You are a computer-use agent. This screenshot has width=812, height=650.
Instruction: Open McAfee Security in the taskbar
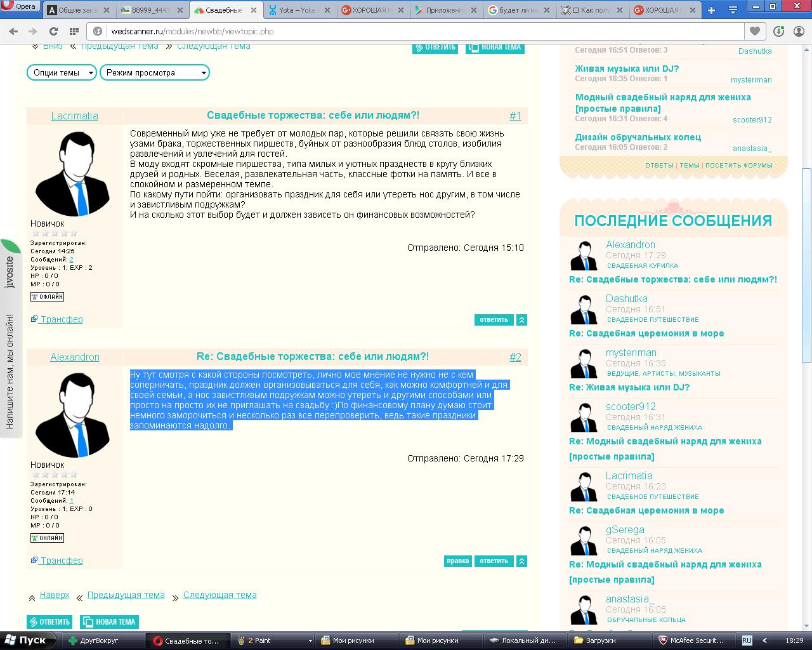click(695, 640)
